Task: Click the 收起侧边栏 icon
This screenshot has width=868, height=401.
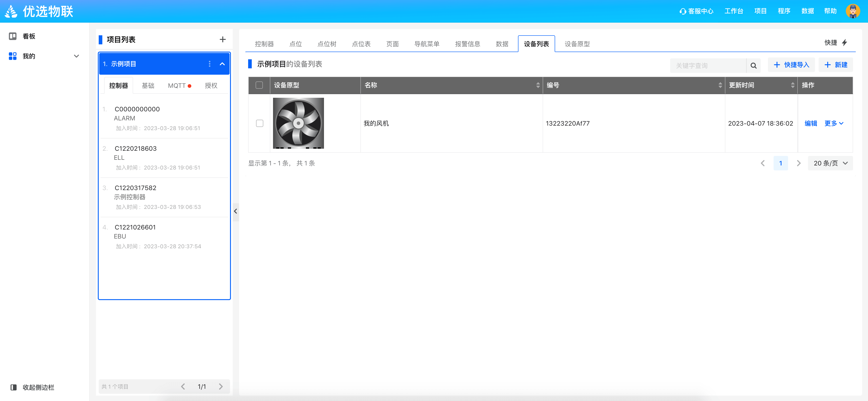Action: click(14, 387)
